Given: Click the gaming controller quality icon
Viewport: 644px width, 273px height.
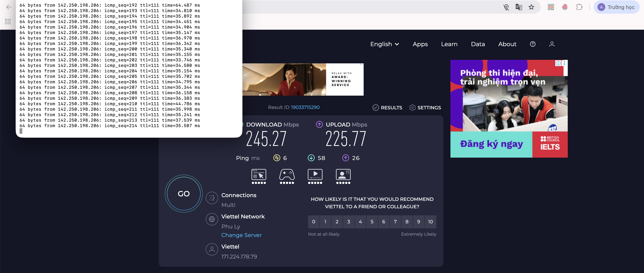Looking at the screenshot, I should pyautogui.click(x=287, y=175).
